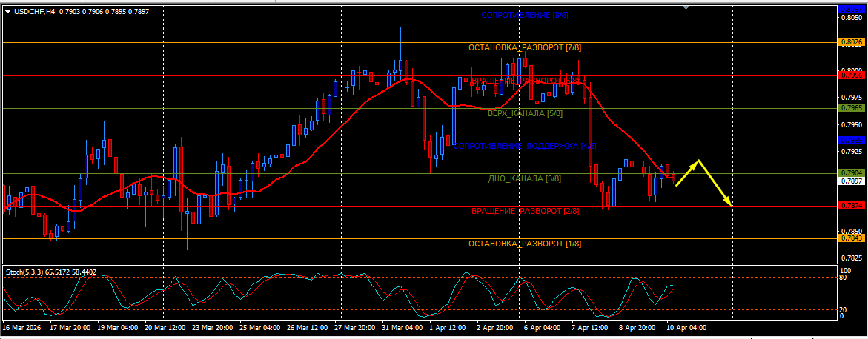Select the ВРАЩЕНИЕ_РАЗВОРОТ [6/8] level label
This screenshot has width=868, height=339.
[x=525, y=81]
